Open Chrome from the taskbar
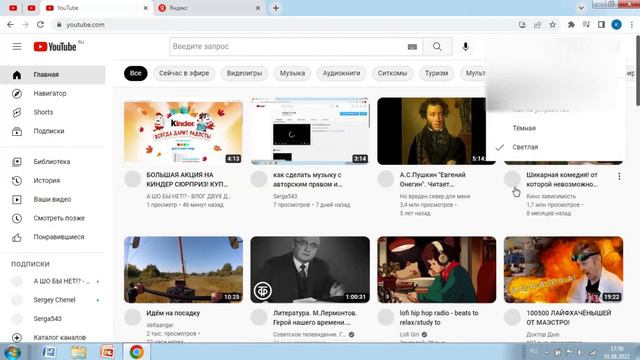The height and width of the screenshot is (360, 640). [137, 352]
